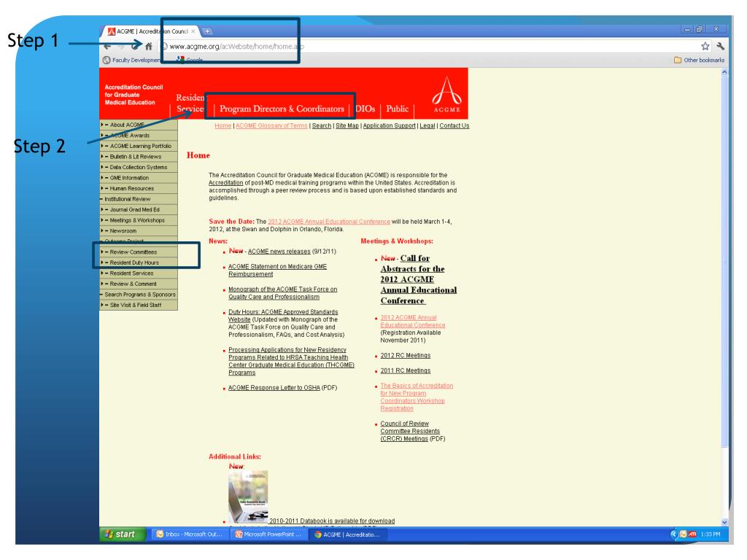Click the Legal link
This screenshot has width=747, height=560.
point(427,125)
